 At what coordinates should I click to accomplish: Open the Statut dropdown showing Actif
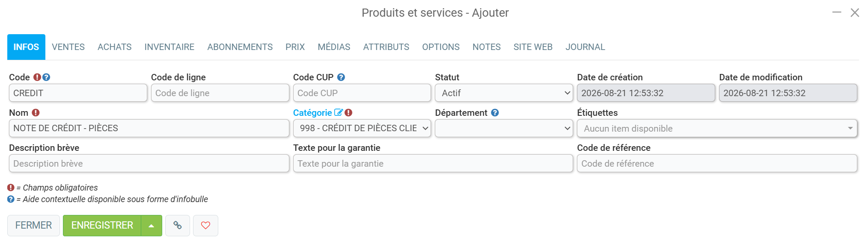point(504,93)
